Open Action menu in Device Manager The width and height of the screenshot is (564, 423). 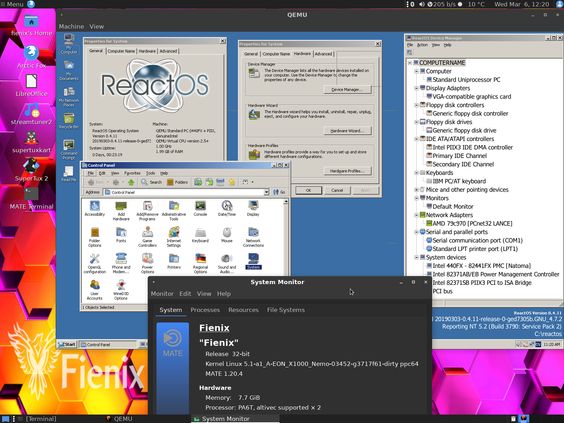(422, 45)
